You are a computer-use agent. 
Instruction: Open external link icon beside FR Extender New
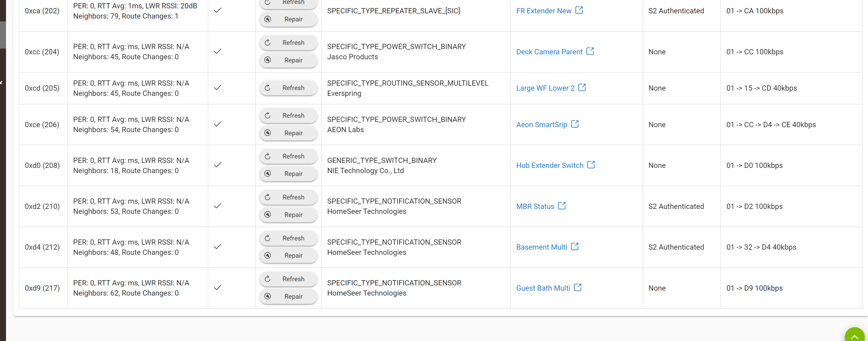coord(579,10)
